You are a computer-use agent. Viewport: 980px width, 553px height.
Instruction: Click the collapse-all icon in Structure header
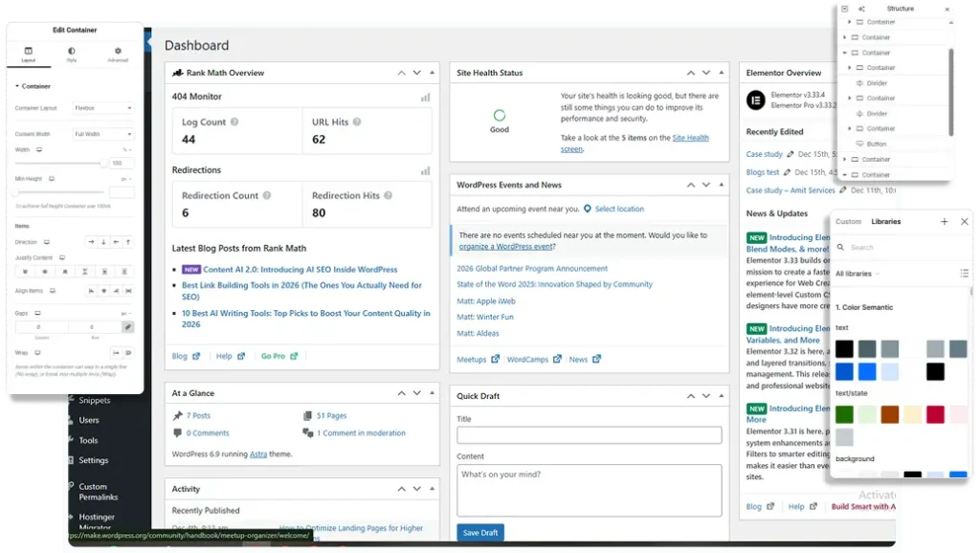tap(844, 9)
